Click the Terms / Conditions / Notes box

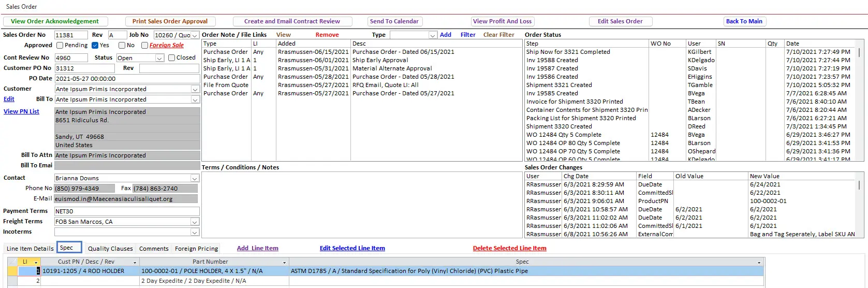(x=362, y=205)
